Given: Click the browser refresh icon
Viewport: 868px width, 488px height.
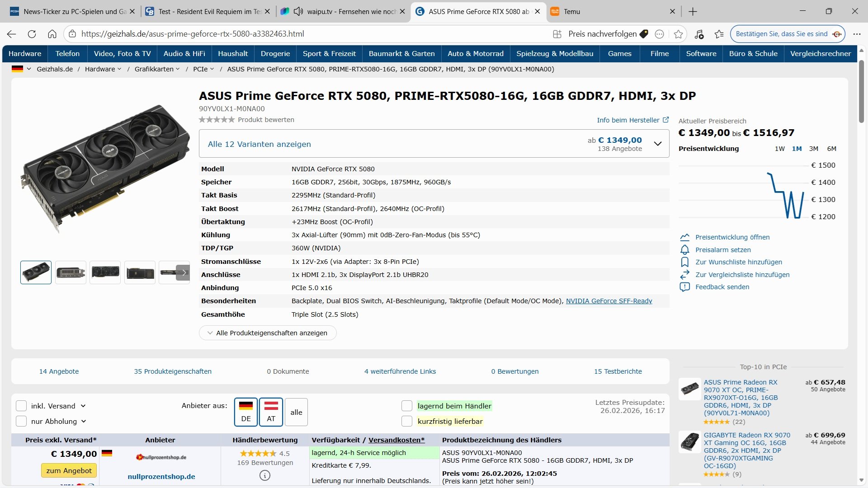Looking at the screenshot, I should click(32, 34).
